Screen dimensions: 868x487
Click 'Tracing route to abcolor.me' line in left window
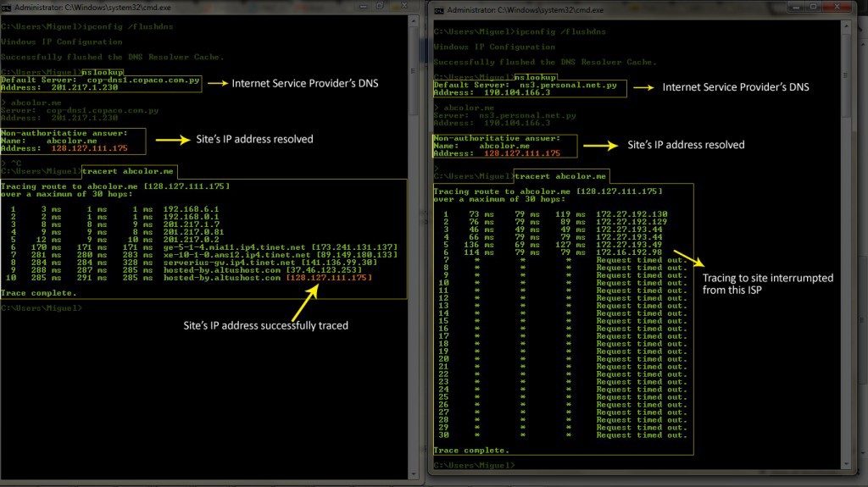115,186
